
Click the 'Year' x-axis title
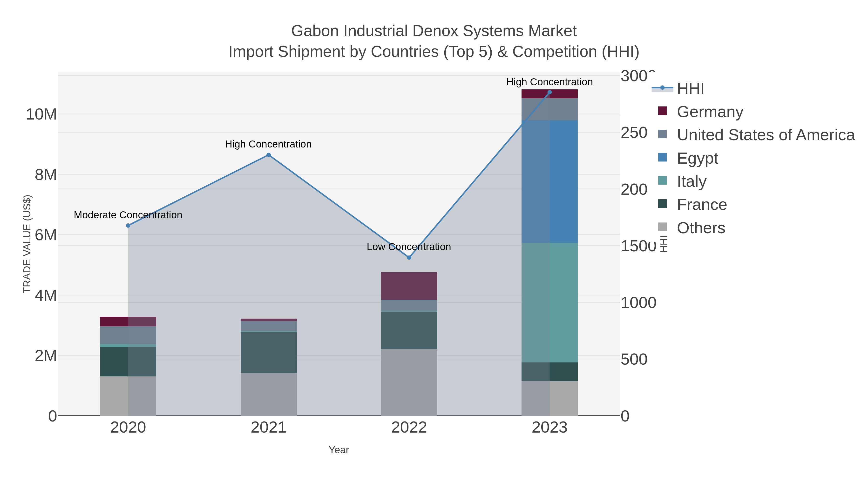pos(339,450)
